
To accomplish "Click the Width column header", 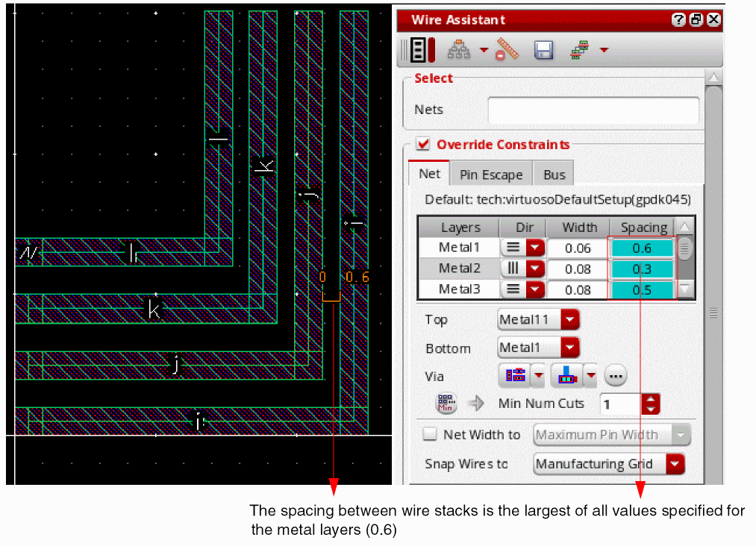I will [578, 227].
